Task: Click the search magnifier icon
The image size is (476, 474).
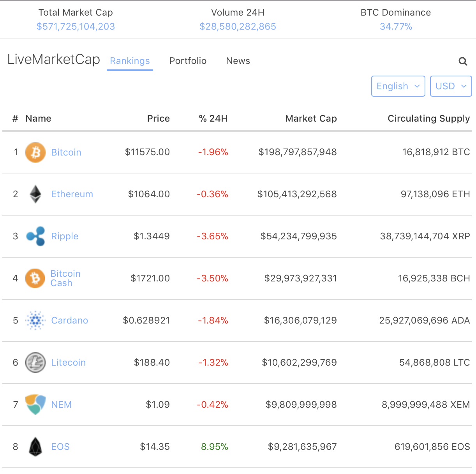Action: [463, 61]
